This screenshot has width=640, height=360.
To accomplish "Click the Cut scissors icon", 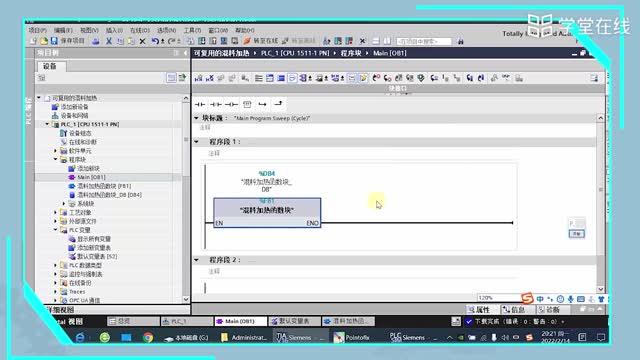I will point(109,41).
